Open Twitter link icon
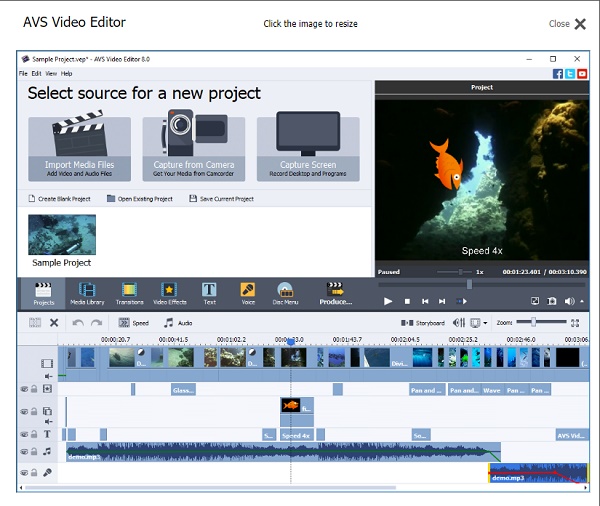 click(x=570, y=73)
